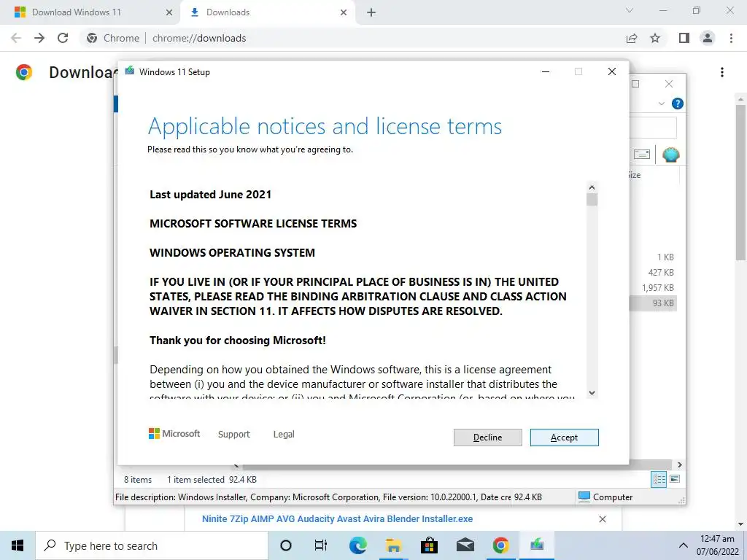This screenshot has width=747, height=560.
Task: Open Cortana from the taskbar
Action: point(286,545)
